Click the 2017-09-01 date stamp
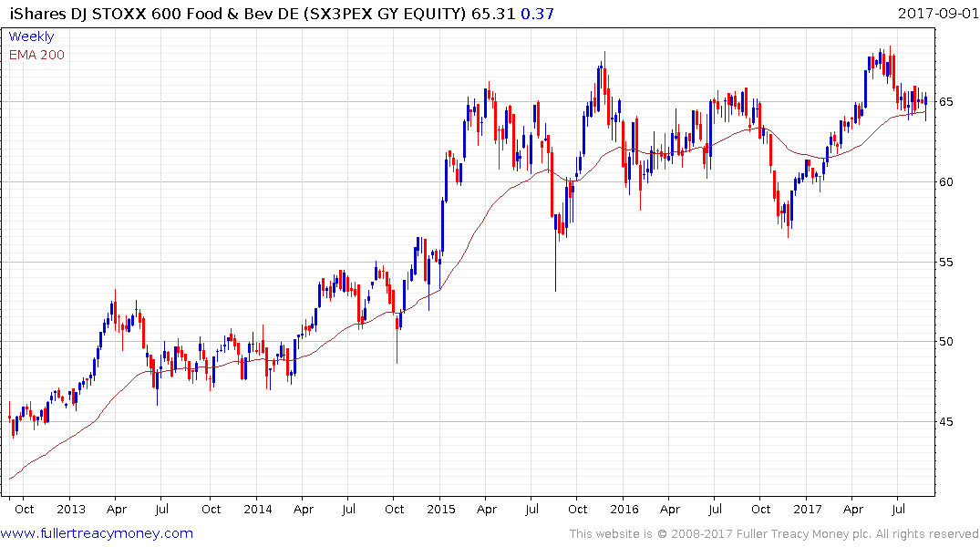 point(938,13)
